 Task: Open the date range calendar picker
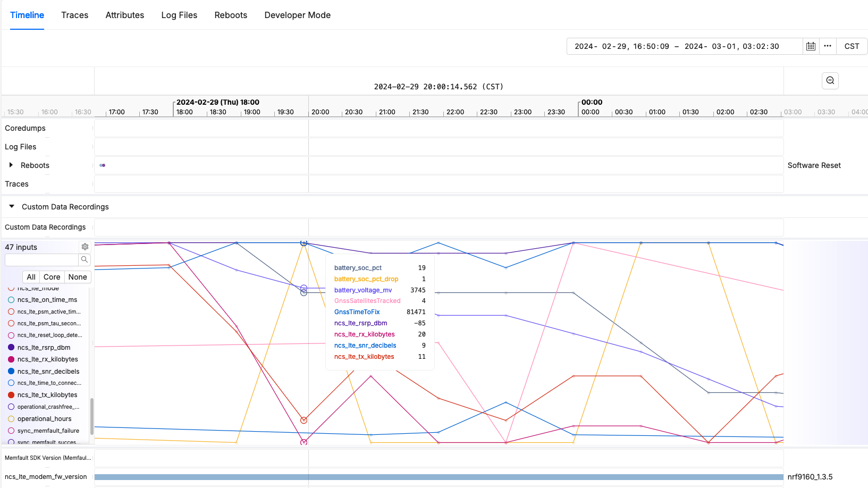(x=810, y=46)
